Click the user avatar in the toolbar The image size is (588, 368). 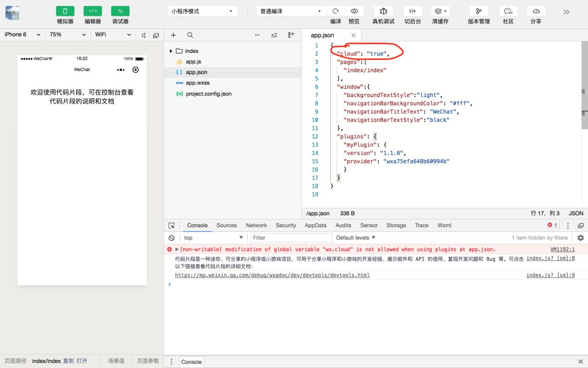pos(13,13)
